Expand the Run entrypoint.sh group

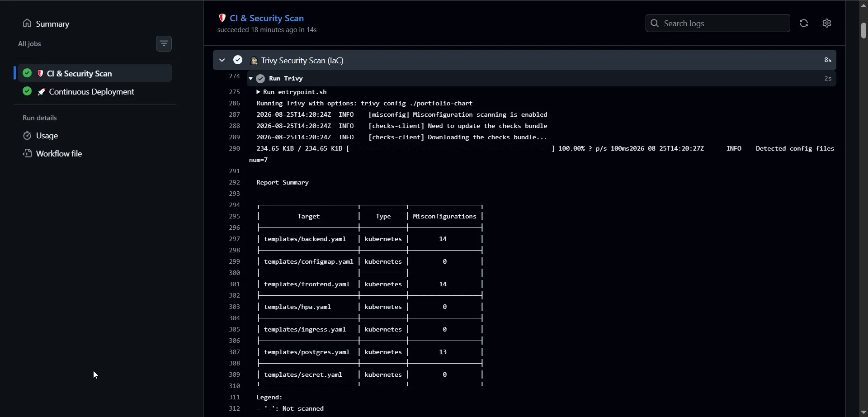pyautogui.click(x=259, y=92)
